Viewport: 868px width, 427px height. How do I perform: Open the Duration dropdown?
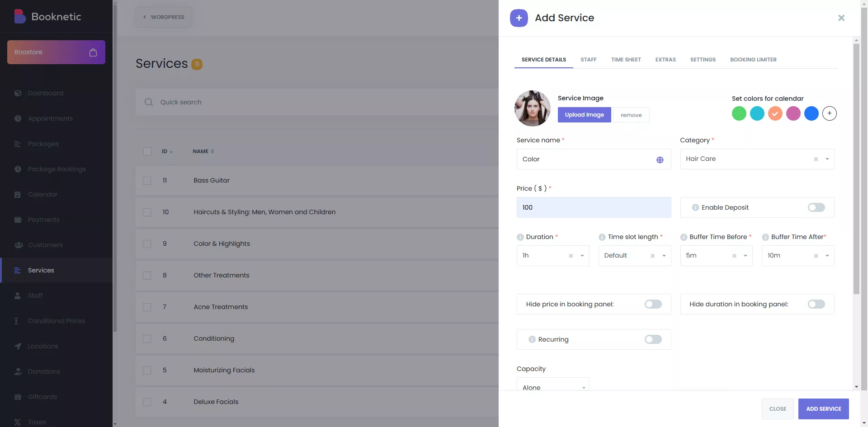(x=582, y=256)
